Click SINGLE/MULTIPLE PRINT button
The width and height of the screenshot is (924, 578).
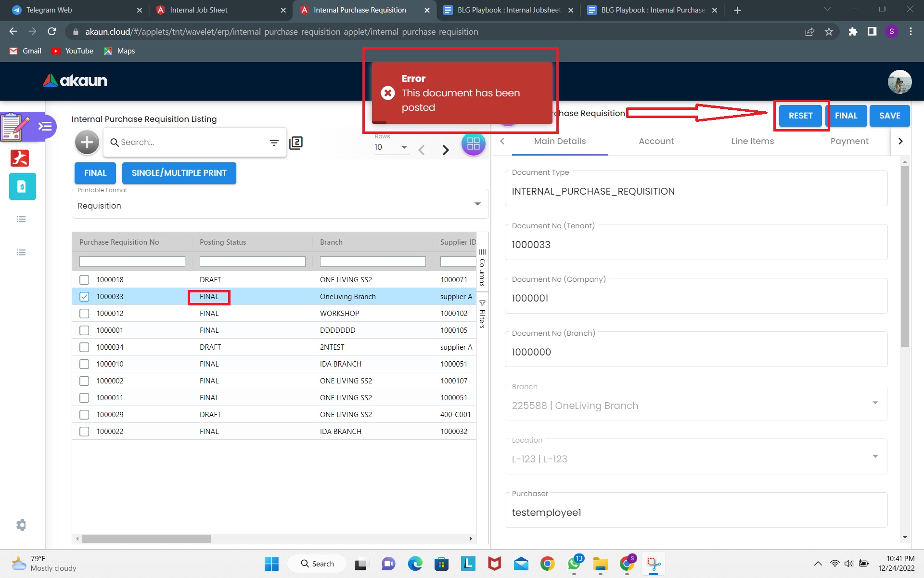(x=179, y=173)
